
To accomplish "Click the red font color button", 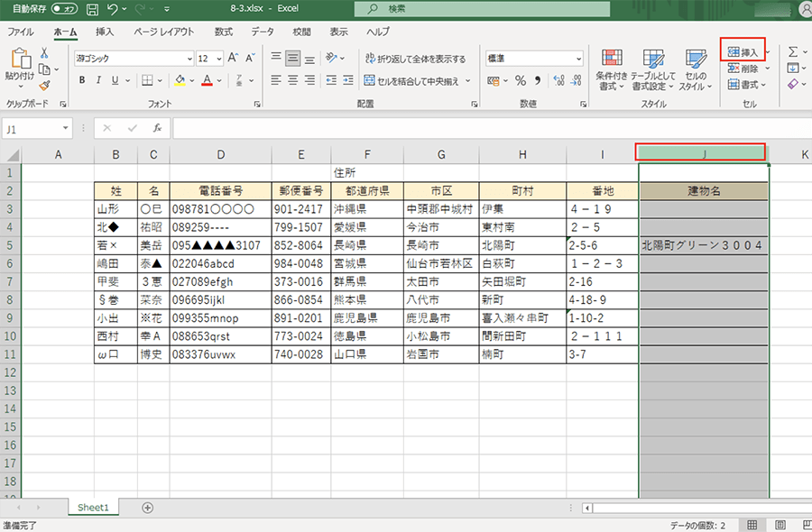I will (207, 80).
